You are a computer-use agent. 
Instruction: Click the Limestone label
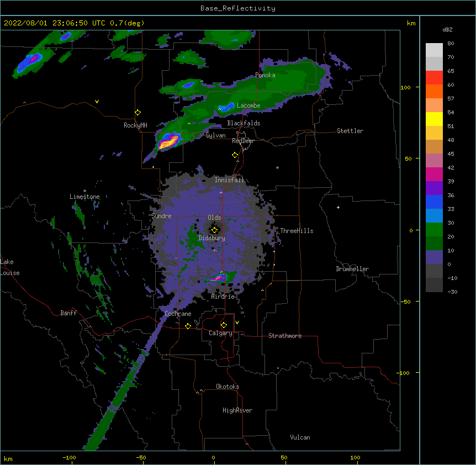point(84,197)
